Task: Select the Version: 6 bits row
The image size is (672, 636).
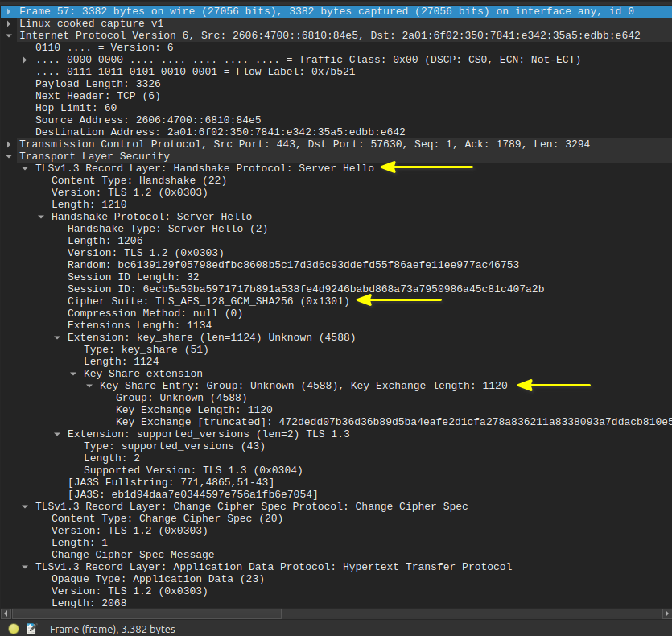Action: 105,47
